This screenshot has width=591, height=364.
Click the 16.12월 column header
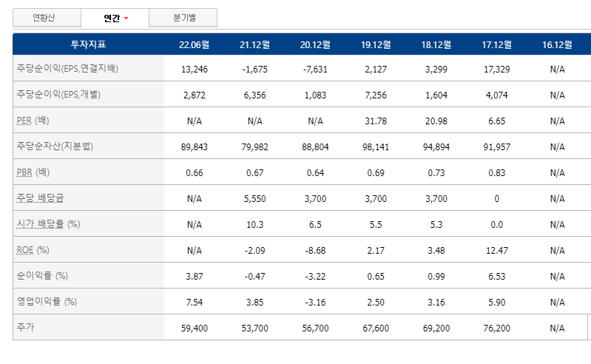click(x=557, y=45)
